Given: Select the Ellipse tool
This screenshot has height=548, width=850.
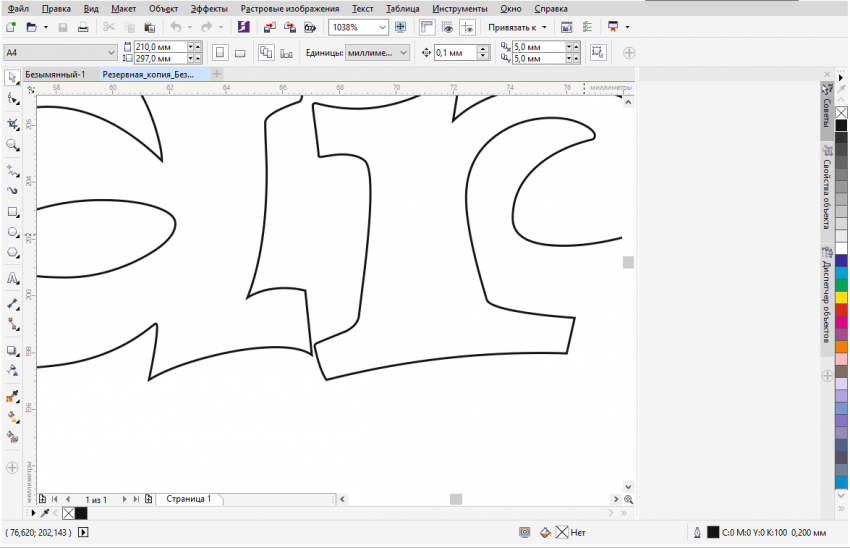Looking at the screenshot, I should (x=13, y=231).
